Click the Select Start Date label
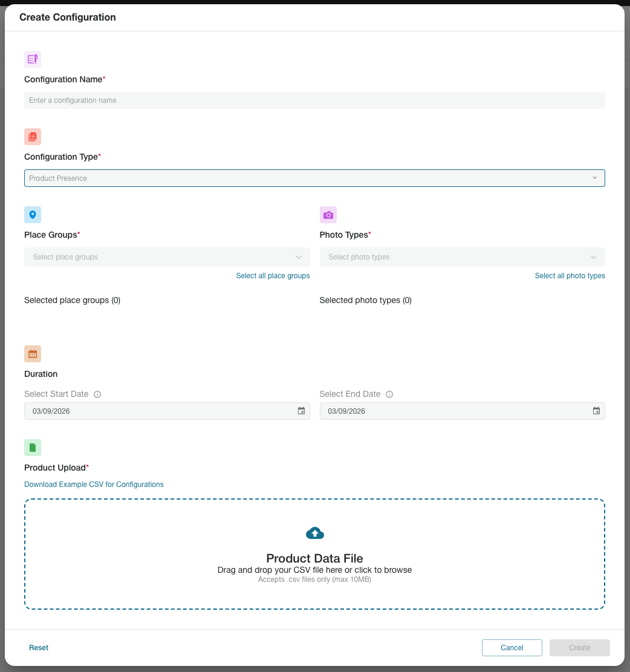 [56, 394]
